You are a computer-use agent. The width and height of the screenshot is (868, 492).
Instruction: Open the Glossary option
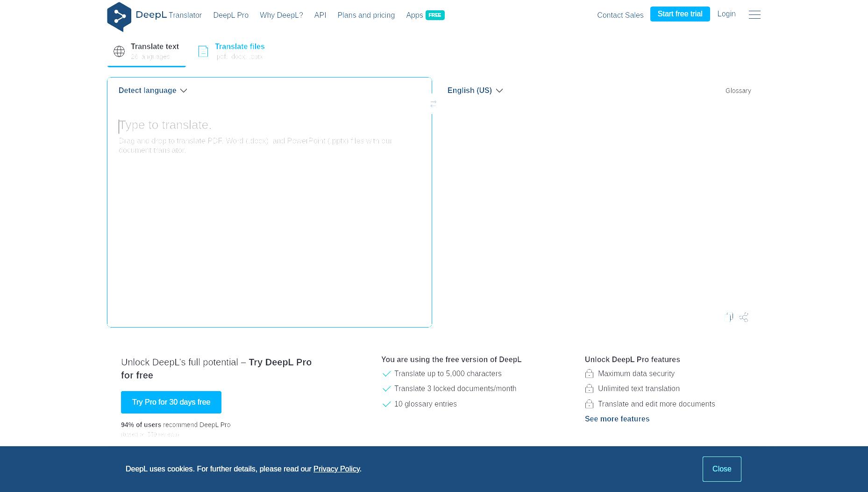tap(738, 91)
